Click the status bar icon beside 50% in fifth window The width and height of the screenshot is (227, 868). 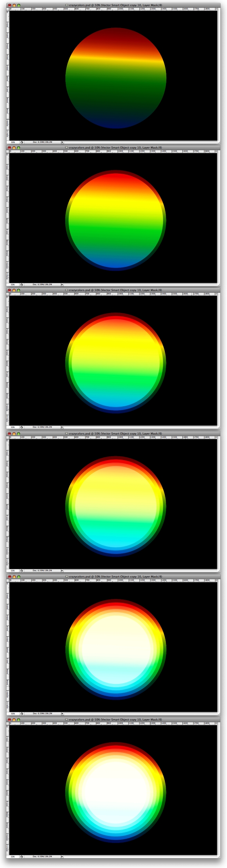[x=22, y=713]
